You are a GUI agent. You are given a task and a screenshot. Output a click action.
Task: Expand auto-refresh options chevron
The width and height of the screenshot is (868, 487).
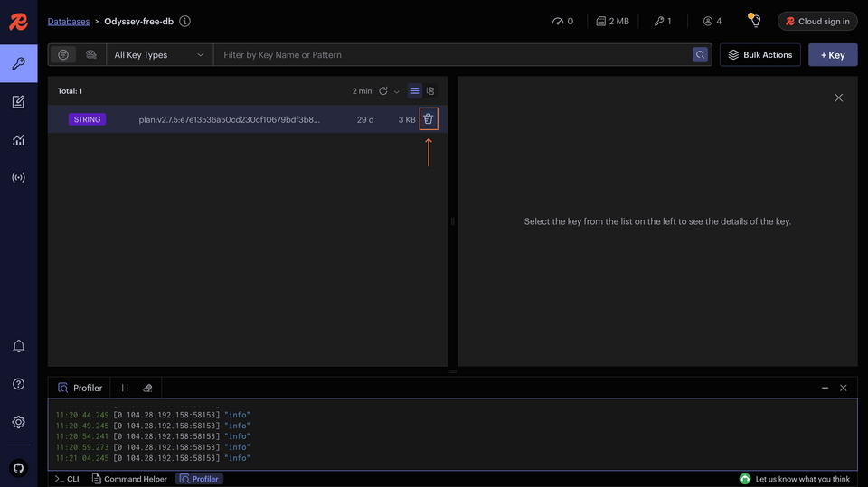[x=396, y=91]
